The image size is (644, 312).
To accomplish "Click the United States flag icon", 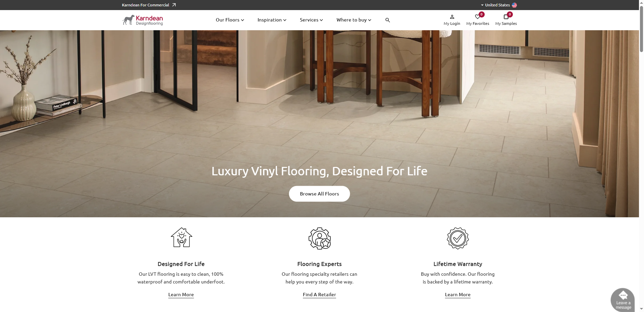I will (x=514, y=5).
